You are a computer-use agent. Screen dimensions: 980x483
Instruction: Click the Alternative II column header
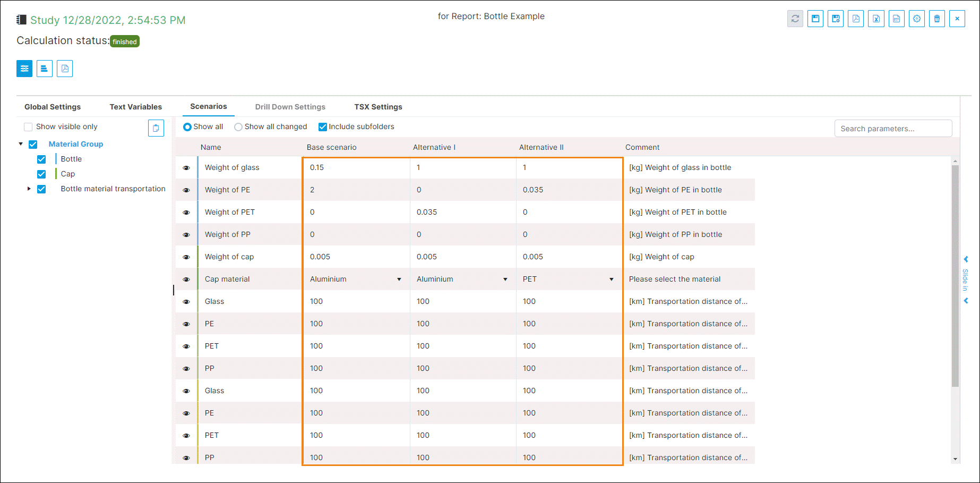[541, 147]
